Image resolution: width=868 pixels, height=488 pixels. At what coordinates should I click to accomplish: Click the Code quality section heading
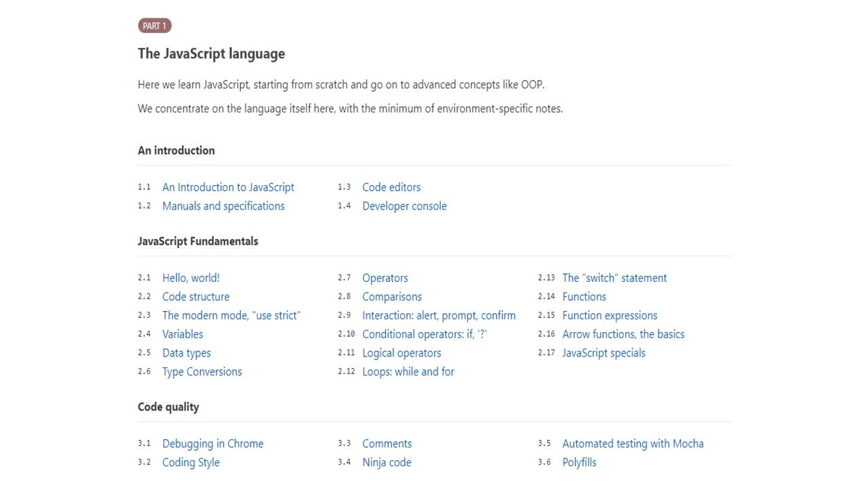click(168, 407)
